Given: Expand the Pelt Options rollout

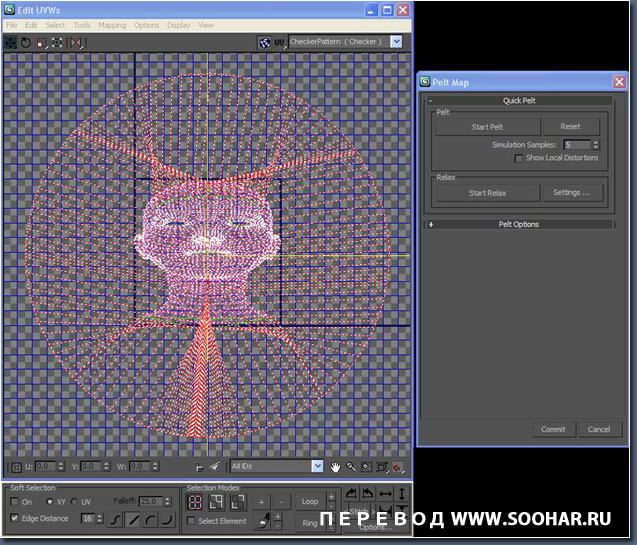Looking at the screenshot, I should tap(518, 224).
